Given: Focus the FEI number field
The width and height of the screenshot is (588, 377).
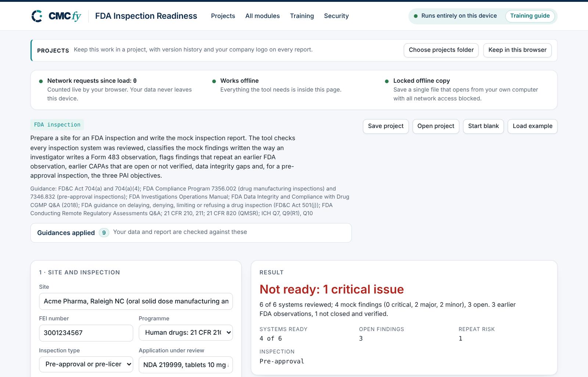Looking at the screenshot, I should click(x=86, y=333).
